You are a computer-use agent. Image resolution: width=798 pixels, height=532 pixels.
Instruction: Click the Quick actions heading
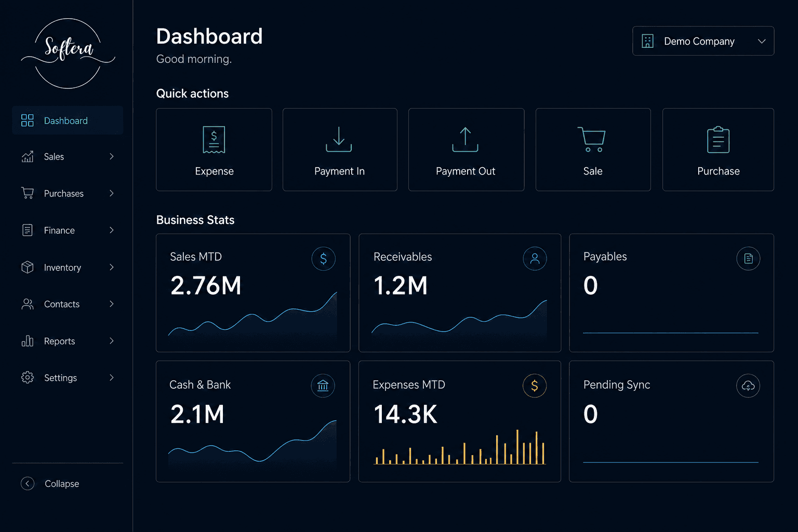(x=192, y=94)
